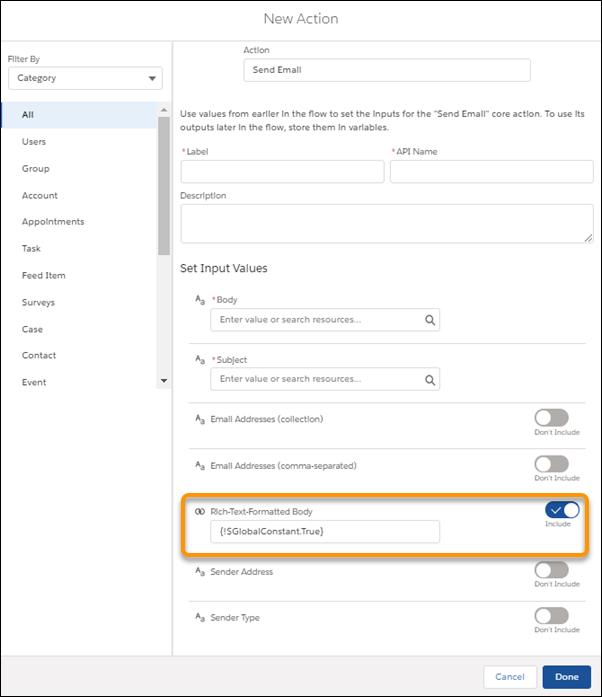
Task: Select the Account category in the list
Action: (40, 196)
